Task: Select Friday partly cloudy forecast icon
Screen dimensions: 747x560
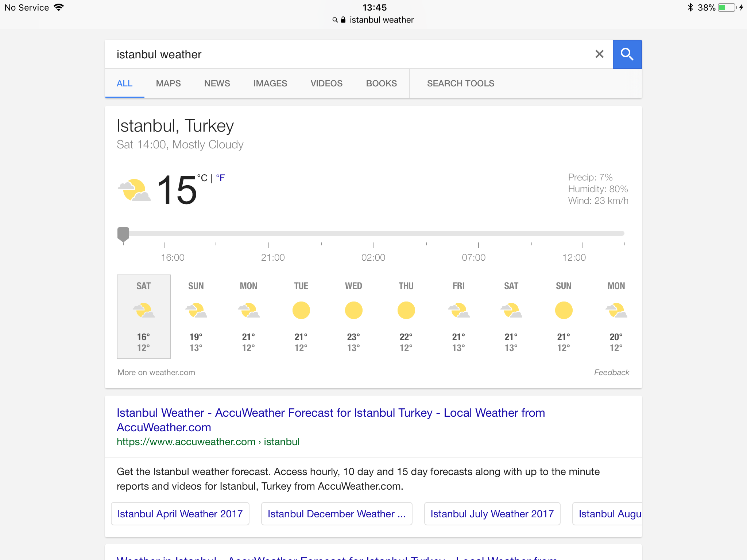Action: pos(458,311)
